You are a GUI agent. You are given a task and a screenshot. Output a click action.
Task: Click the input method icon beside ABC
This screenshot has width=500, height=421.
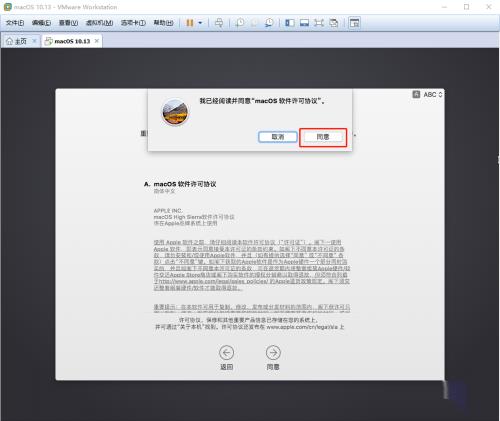tap(416, 94)
